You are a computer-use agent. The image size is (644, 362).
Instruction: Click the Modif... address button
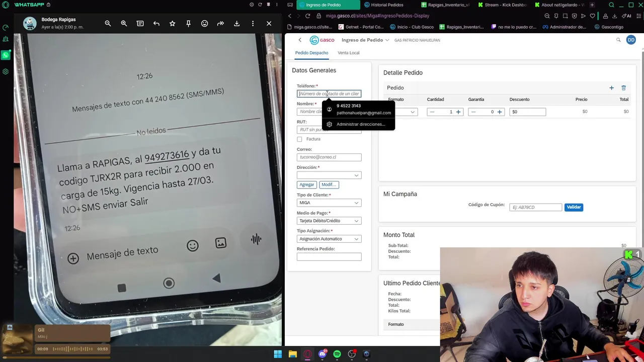coord(329,185)
